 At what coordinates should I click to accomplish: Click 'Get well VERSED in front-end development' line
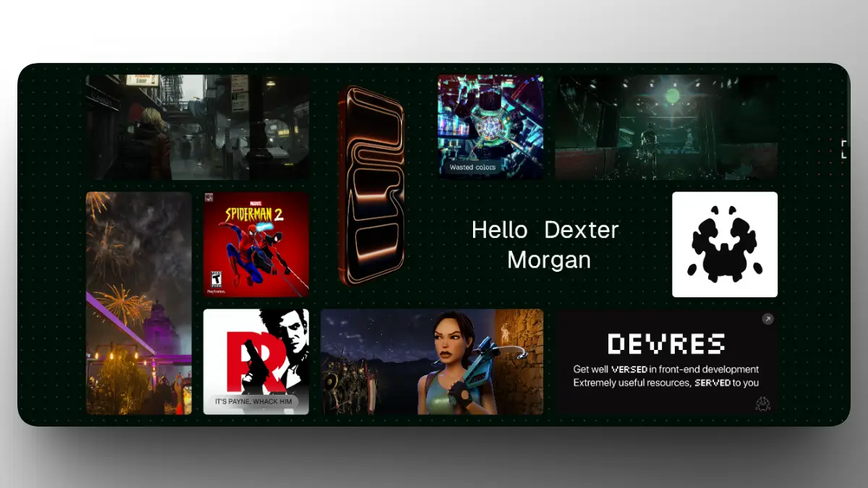[666, 369]
